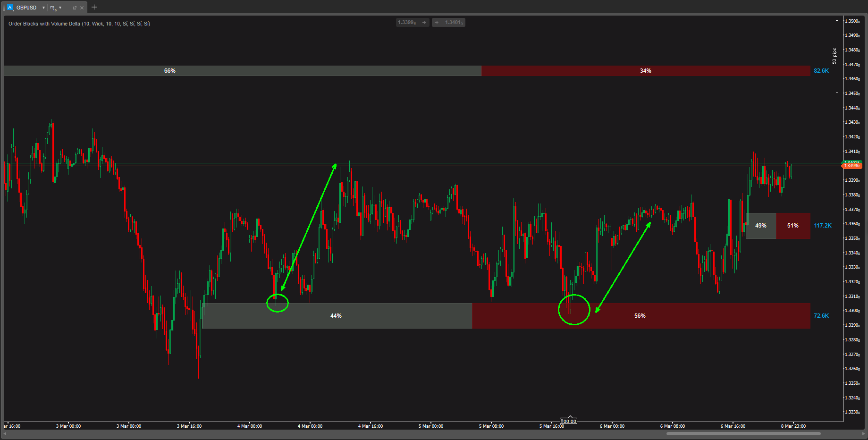This screenshot has width=868, height=440.
Task: Open the m15 timeframe dropdown arrow
Action: pyautogui.click(x=60, y=8)
